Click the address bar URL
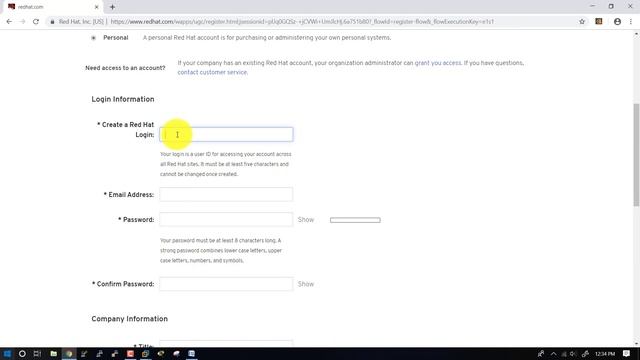The width and height of the screenshot is (640, 360). [x=302, y=22]
